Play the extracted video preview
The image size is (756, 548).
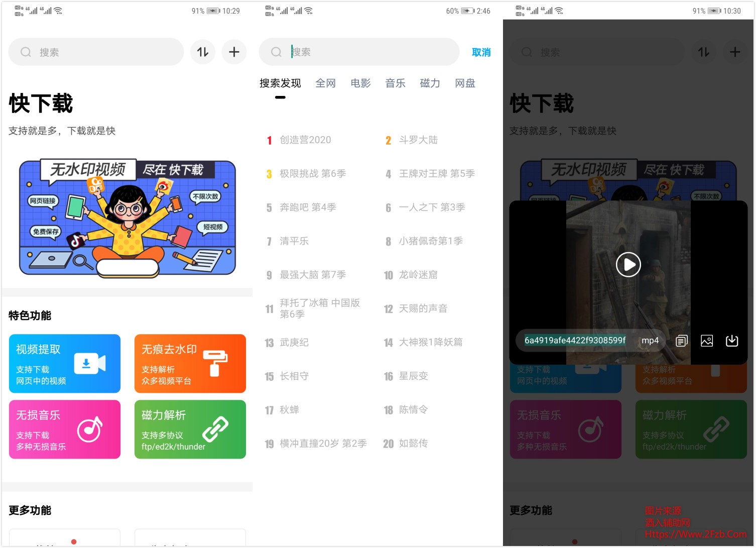tap(628, 264)
